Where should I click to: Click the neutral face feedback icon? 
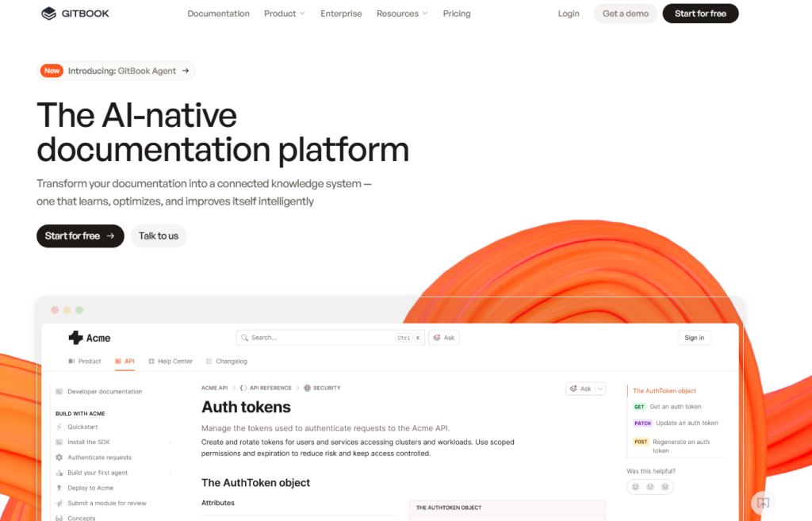tap(650, 487)
